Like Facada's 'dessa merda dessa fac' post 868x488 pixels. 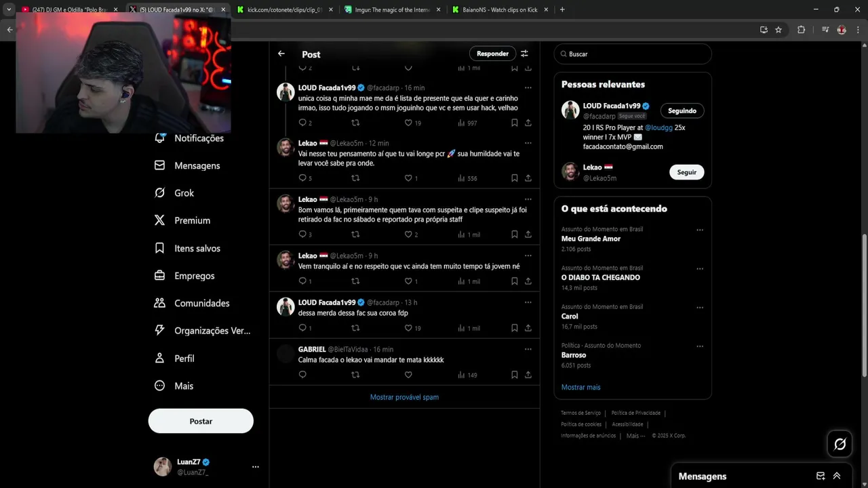[408, 328]
